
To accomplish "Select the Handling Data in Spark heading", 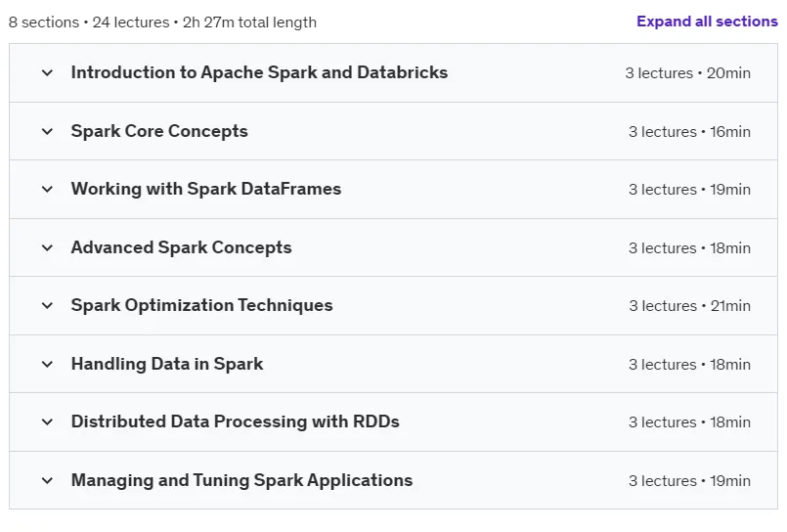I will tap(167, 364).
